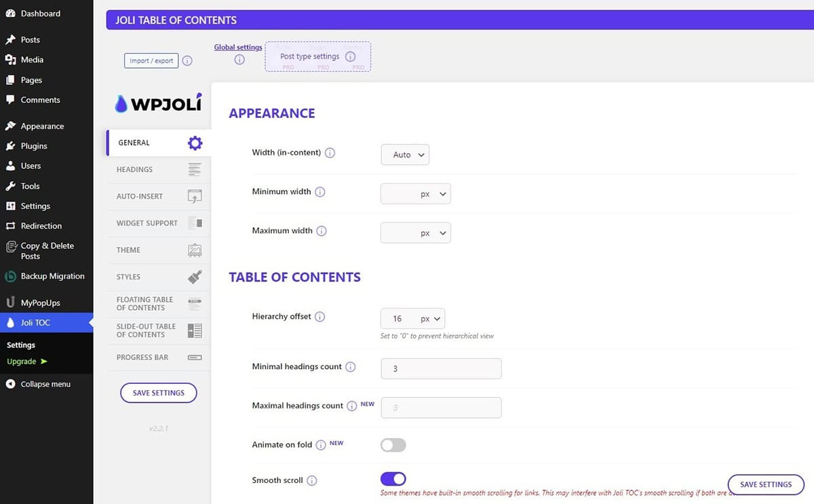814x504 pixels.
Task: Click the Auto-insert icon
Action: click(x=195, y=197)
